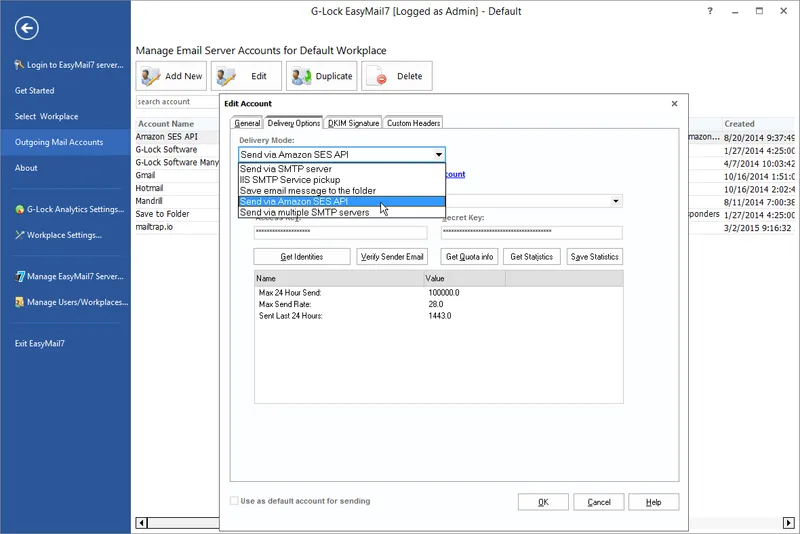Switch to the General tab
800x534 pixels.
[247, 123]
